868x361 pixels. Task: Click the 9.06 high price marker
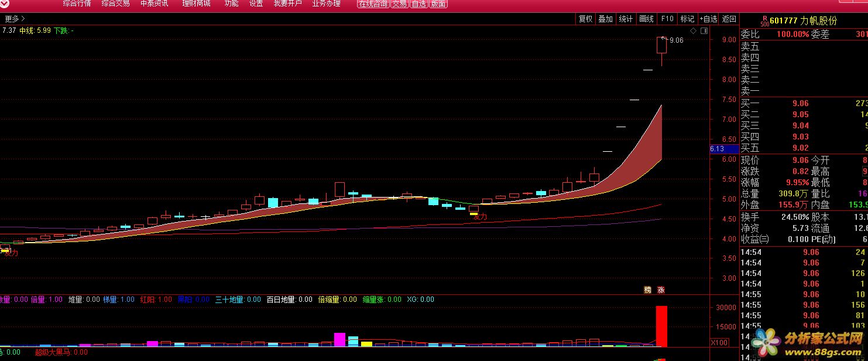tap(676, 40)
